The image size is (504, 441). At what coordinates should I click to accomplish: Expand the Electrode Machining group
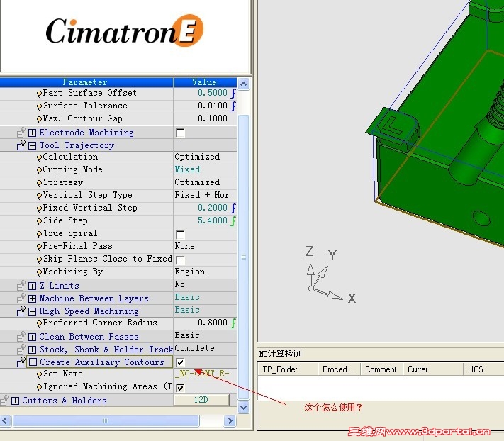click(32, 133)
